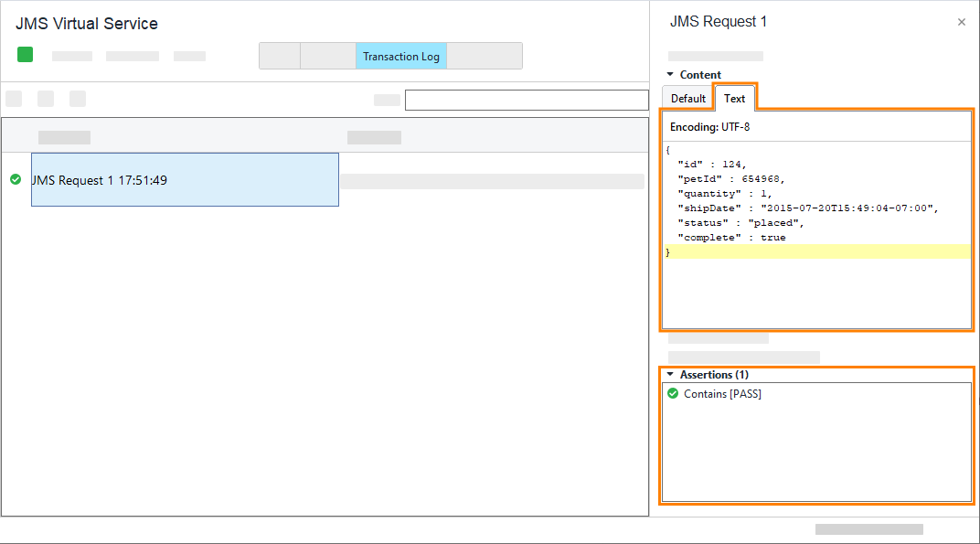Image resolution: width=980 pixels, height=544 pixels.
Task: Click the green pass icon next to Contains assertion
Action: [x=673, y=393]
